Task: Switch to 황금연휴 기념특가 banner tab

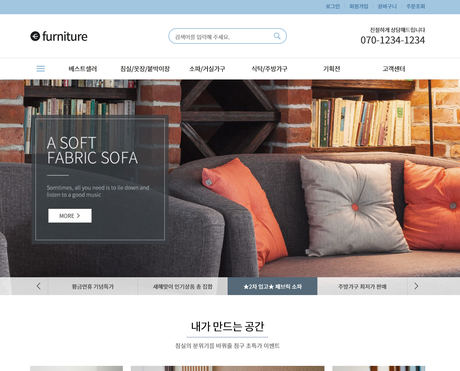Action: pos(93,286)
